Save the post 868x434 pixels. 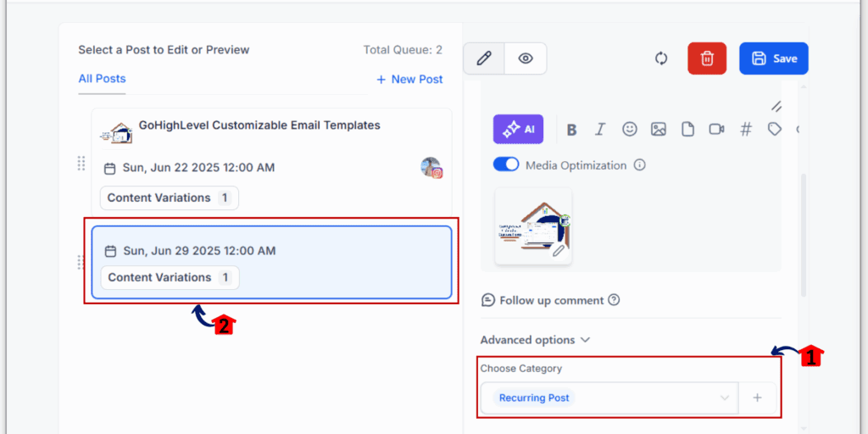click(774, 58)
